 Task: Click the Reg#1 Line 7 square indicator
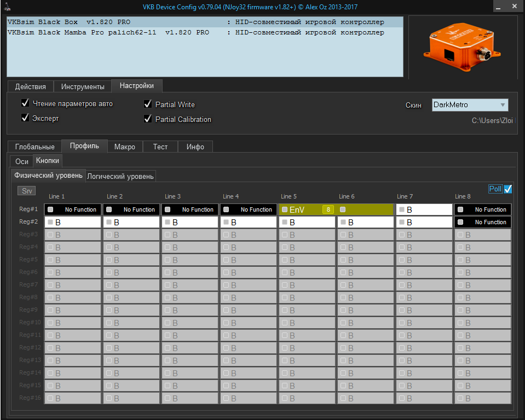pos(402,209)
